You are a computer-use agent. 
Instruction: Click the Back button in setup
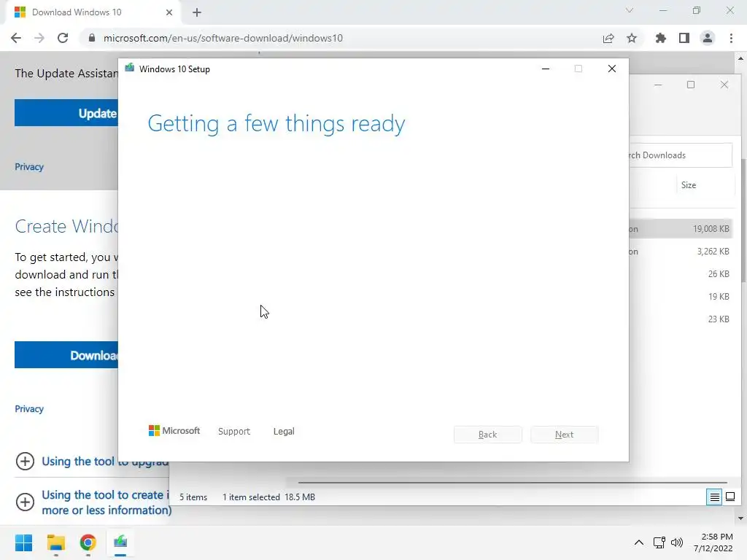[x=488, y=435]
